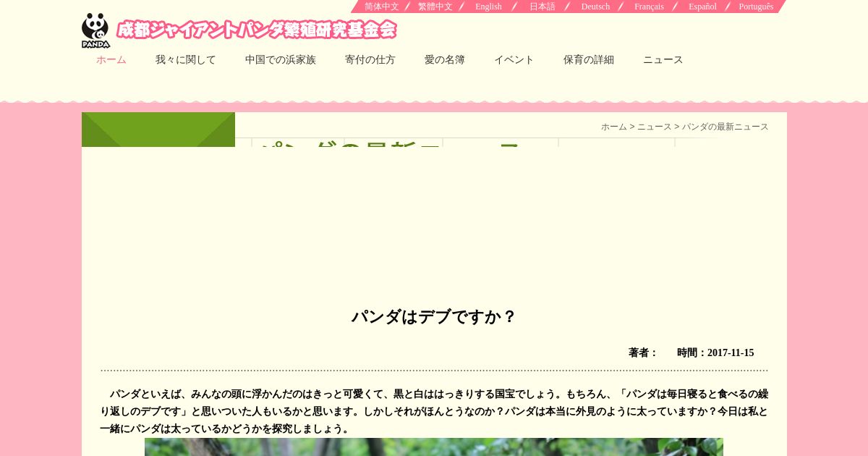Click breadcrumb ホーム link
This screenshot has width=868, height=456.
(x=614, y=127)
